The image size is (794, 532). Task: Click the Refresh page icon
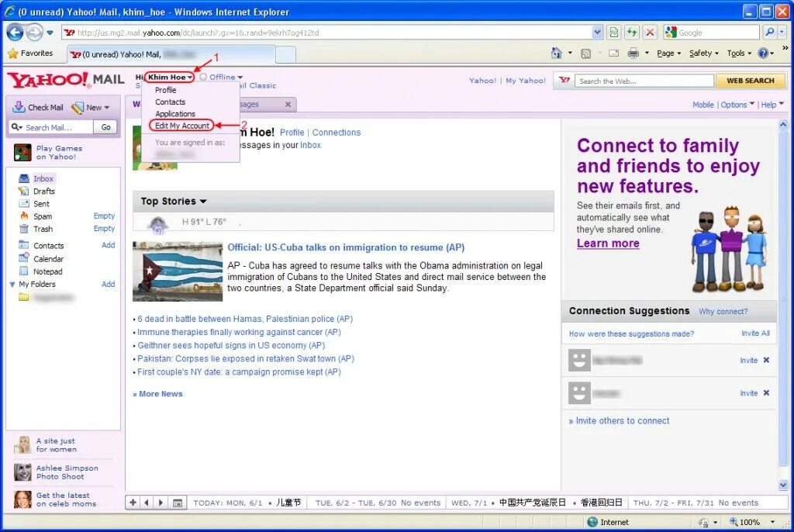click(x=632, y=33)
